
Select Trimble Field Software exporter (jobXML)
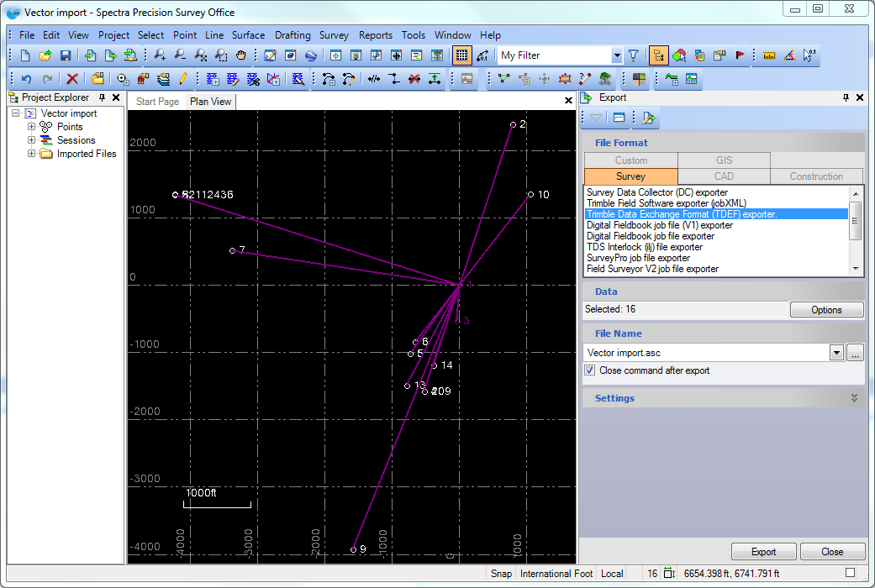[666, 203]
